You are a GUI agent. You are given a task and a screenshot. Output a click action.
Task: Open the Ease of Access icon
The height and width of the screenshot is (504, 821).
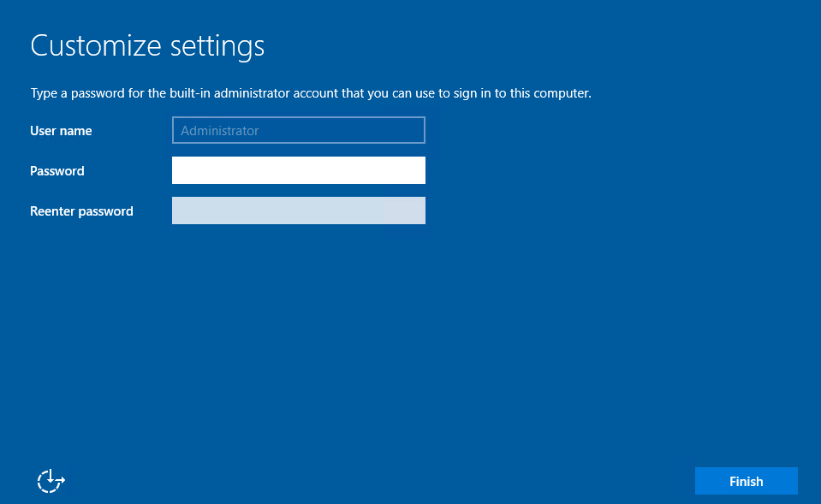tap(51, 481)
